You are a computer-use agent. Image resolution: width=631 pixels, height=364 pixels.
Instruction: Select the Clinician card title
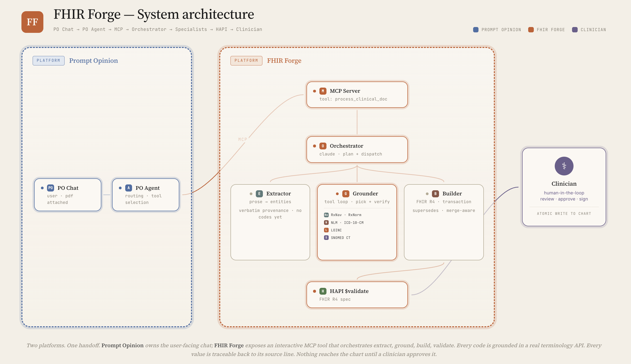(564, 184)
